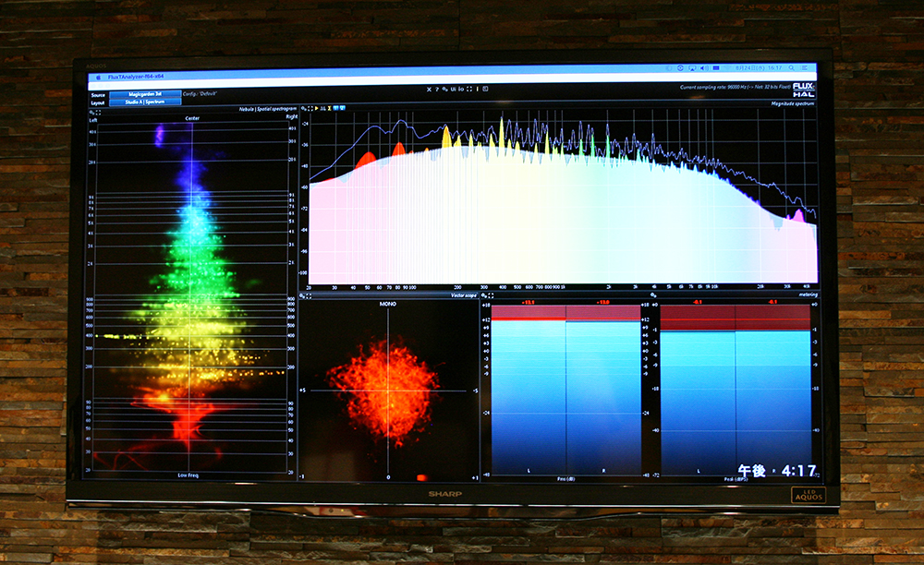Screen dimensions: 924x565
Task: Open the Source dropdown showing Magicgarden
Action: pos(145,94)
